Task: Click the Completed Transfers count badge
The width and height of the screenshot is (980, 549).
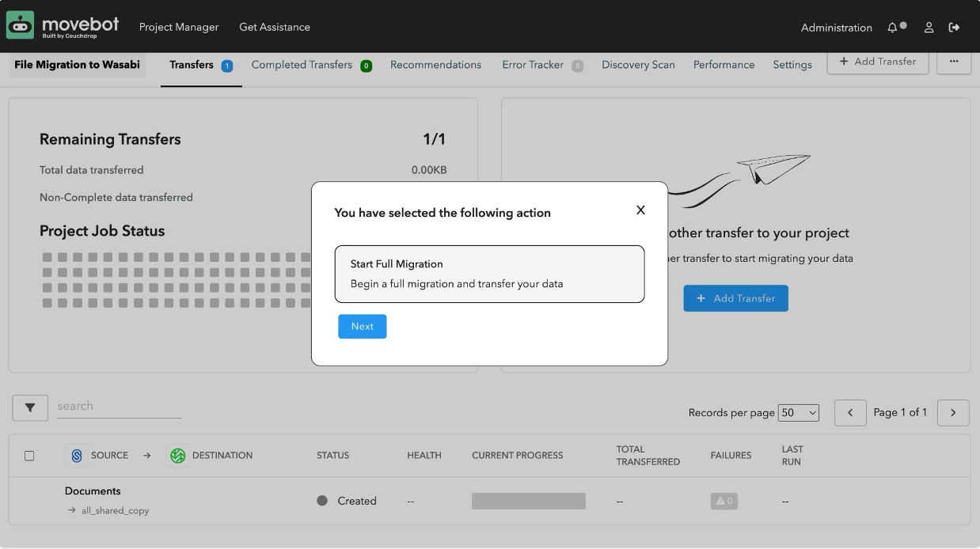Action: click(x=367, y=66)
